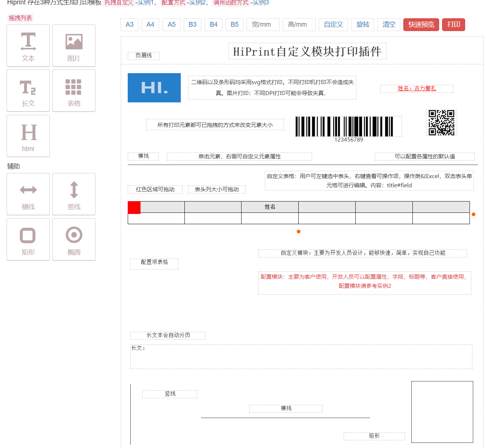Click the 高/mm height input field
The height and width of the screenshot is (448, 486).
coord(299,25)
